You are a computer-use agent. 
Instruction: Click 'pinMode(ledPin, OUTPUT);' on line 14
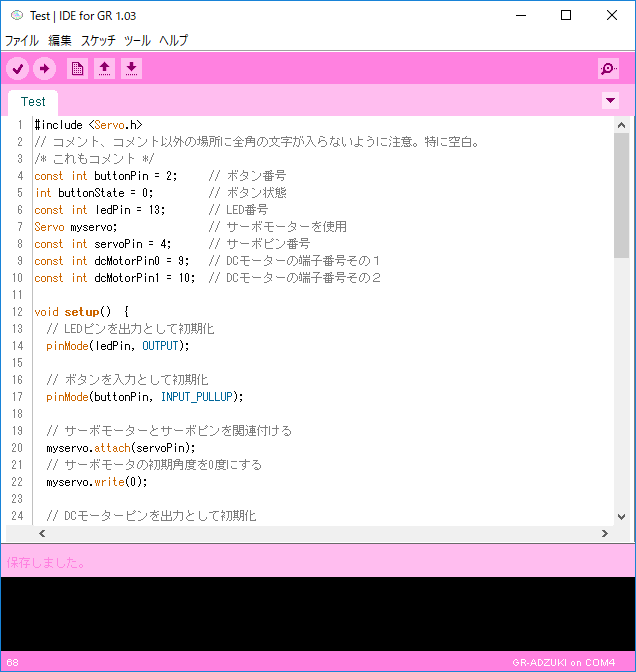(x=117, y=346)
